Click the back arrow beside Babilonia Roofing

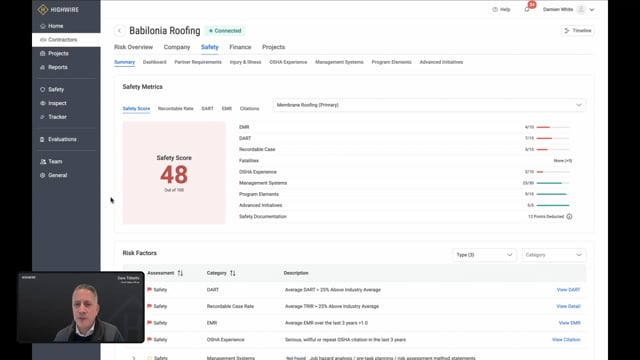pos(120,31)
